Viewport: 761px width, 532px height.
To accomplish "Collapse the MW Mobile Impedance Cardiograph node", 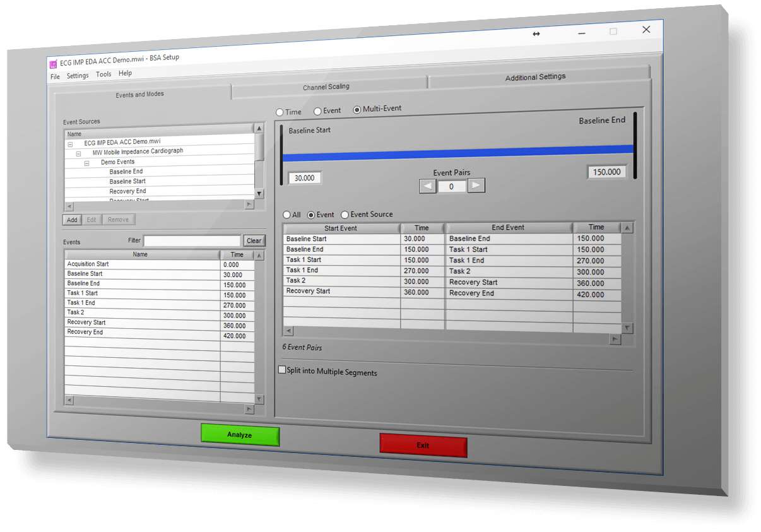I will [x=78, y=153].
